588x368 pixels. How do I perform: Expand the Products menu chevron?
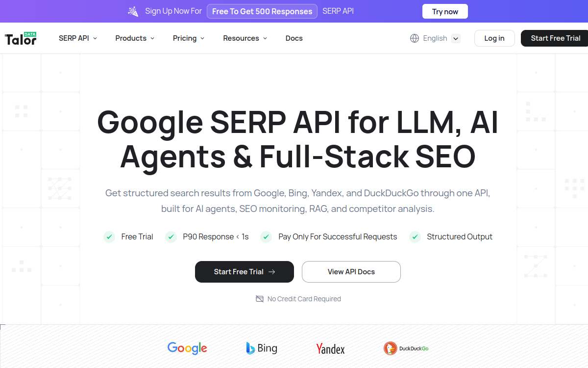tap(152, 38)
